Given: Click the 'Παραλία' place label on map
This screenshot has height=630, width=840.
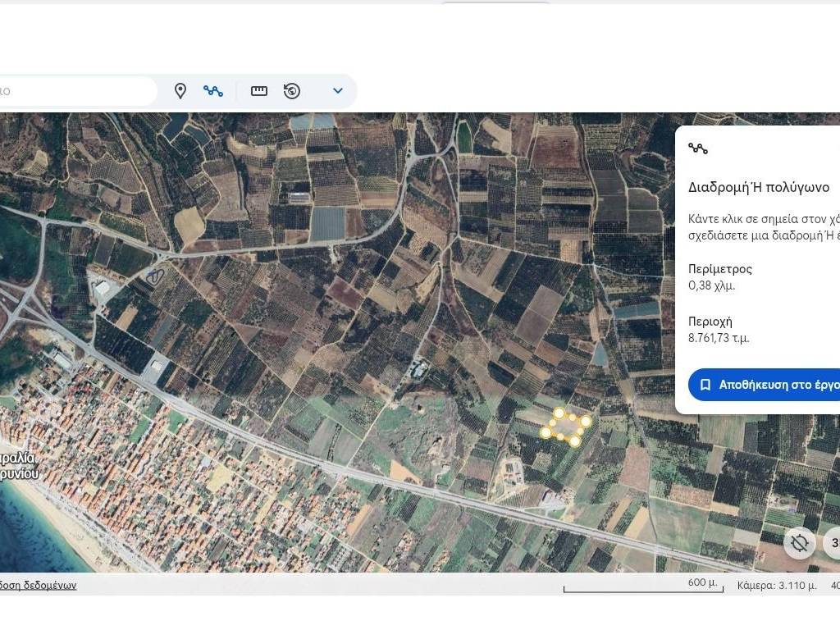Looking at the screenshot, I should (x=16, y=459).
